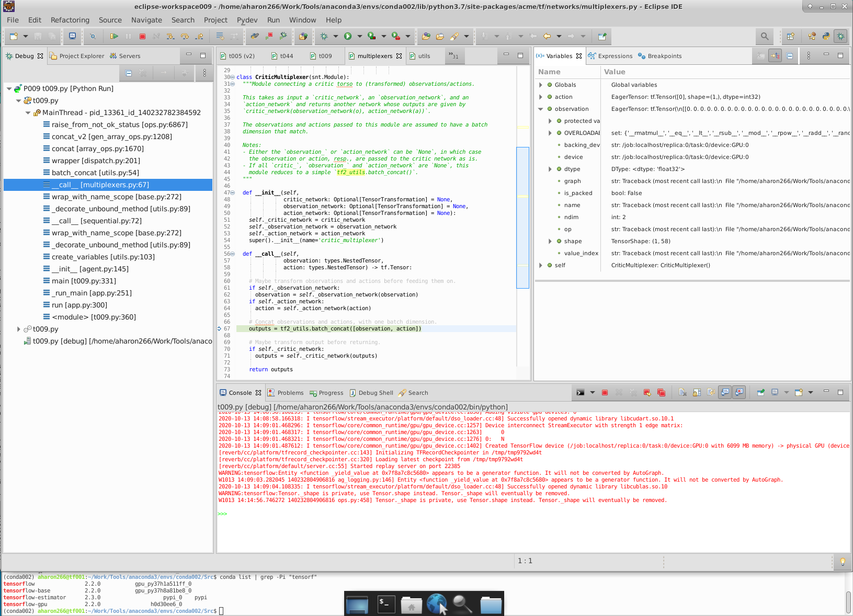Resume the suspended thread with the green Resume icon
The height and width of the screenshot is (616, 853).
point(114,36)
